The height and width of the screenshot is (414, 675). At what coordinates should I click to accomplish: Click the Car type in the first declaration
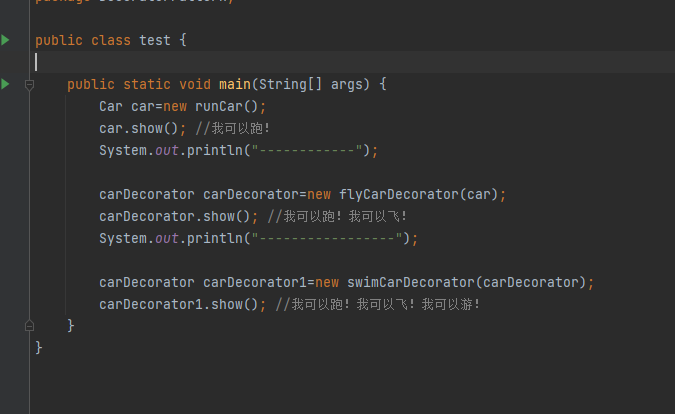point(111,106)
